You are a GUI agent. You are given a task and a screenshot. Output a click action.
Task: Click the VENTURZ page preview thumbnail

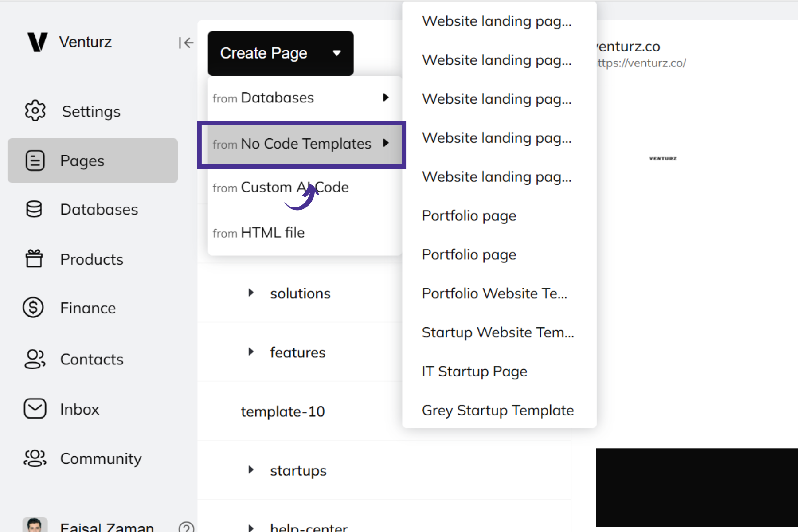click(663, 158)
